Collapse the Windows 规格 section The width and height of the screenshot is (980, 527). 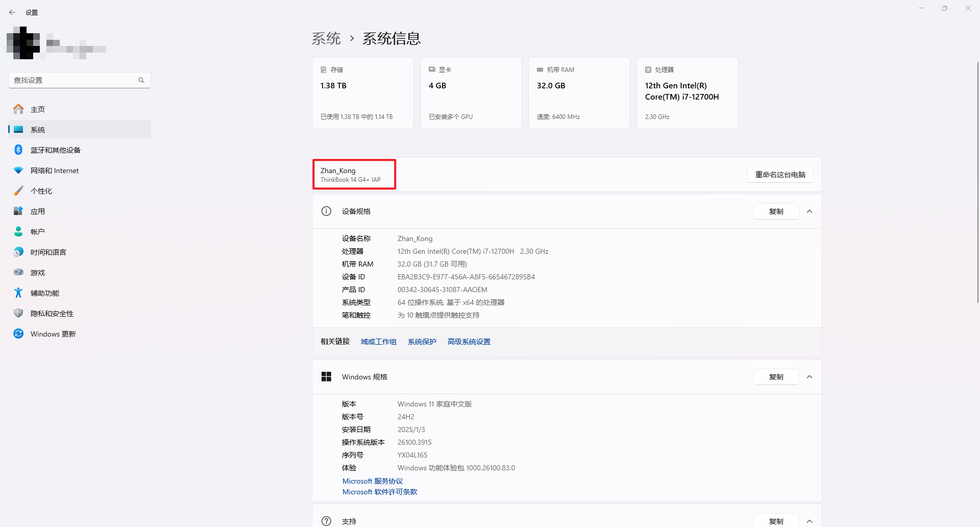pyautogui.click(x=810, y=377)
